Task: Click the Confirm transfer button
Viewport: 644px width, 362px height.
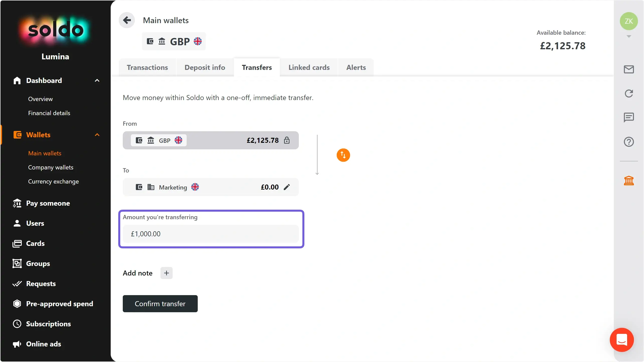Action: pos(160,304)
